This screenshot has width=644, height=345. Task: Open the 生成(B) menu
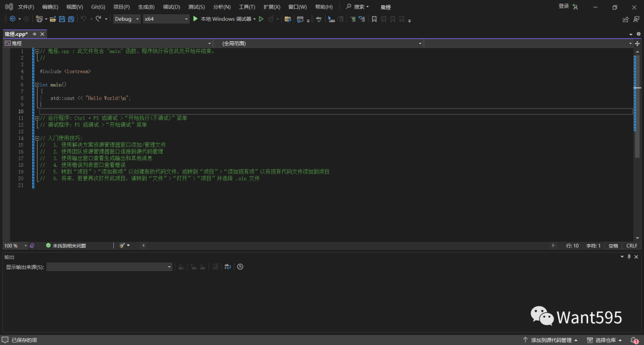pos(146,7)
